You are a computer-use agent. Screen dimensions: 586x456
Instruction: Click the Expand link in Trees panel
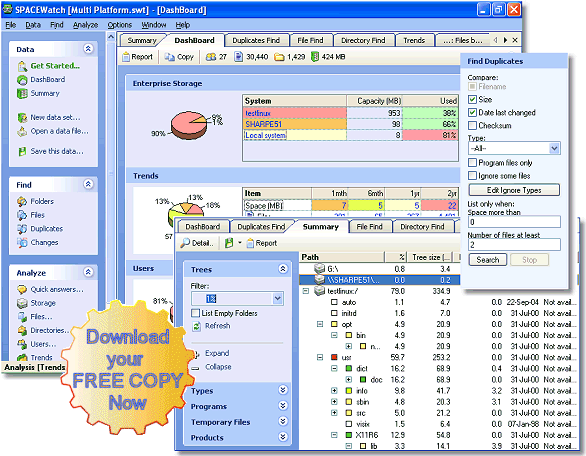(x=217, y=353)
